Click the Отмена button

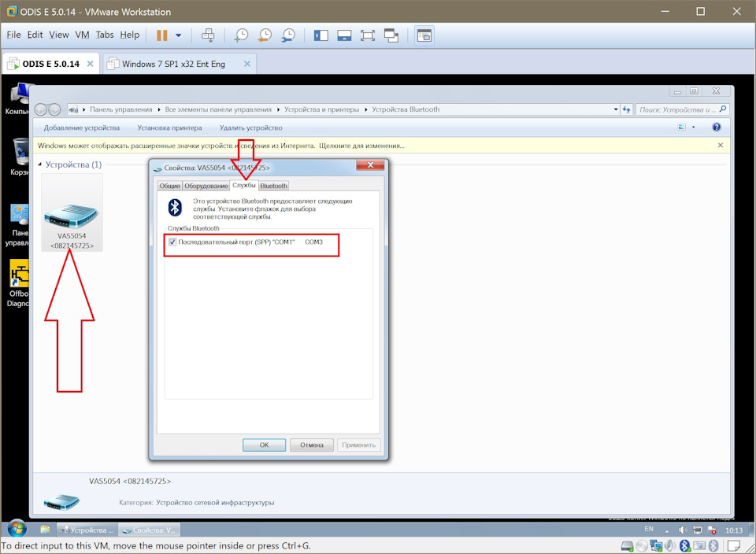coord(312,445)
